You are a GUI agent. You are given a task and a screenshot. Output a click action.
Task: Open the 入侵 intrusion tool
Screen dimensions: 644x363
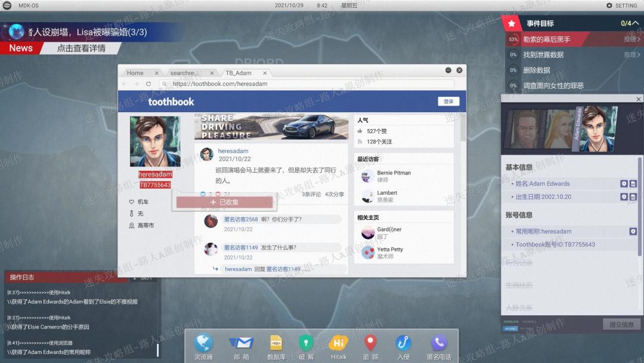pos(403,344)
